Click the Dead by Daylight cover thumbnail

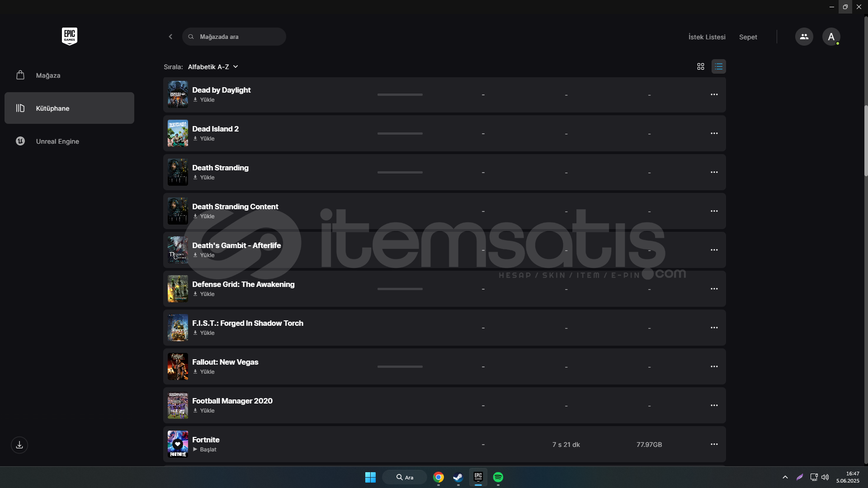tap(178, 94)
